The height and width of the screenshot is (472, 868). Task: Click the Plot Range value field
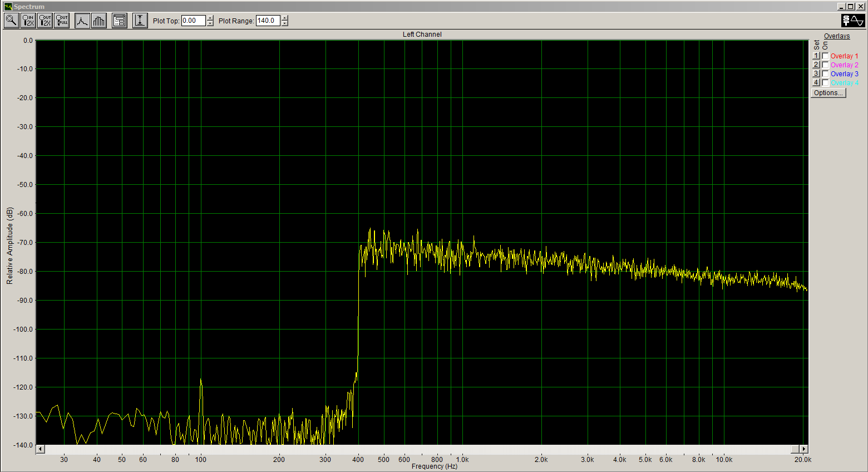pyautogui.click(x=268, y=21)
